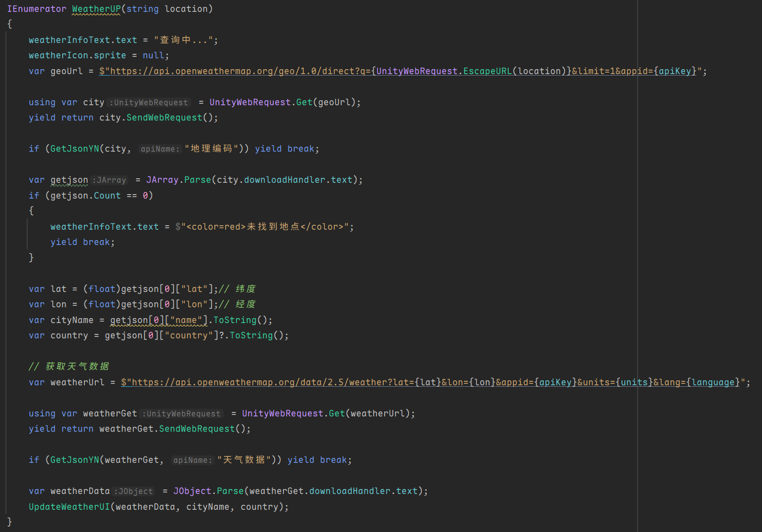Screen dimensions: 762x532
Task: Click the apiName hint before "地理编码"
Action: pyautogui.click(x=160, y=149)
